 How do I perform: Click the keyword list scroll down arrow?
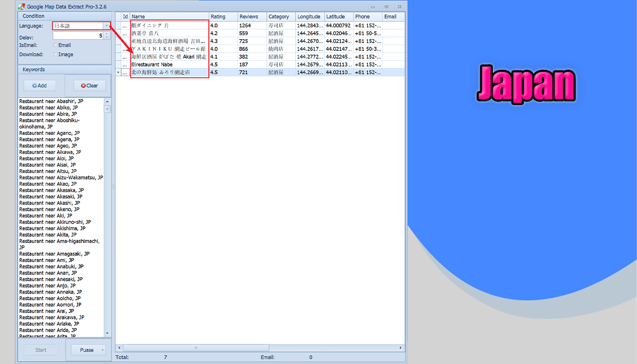(107, 334)
